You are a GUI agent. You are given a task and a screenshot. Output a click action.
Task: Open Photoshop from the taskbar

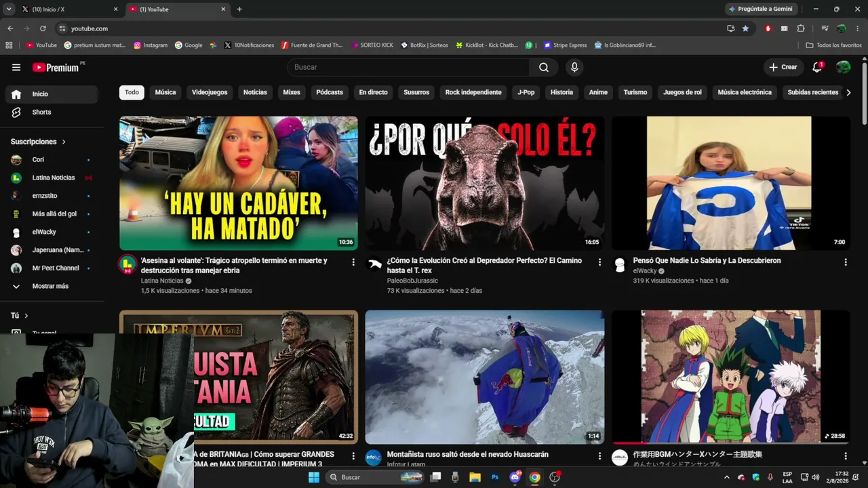(x=495, y=477)
